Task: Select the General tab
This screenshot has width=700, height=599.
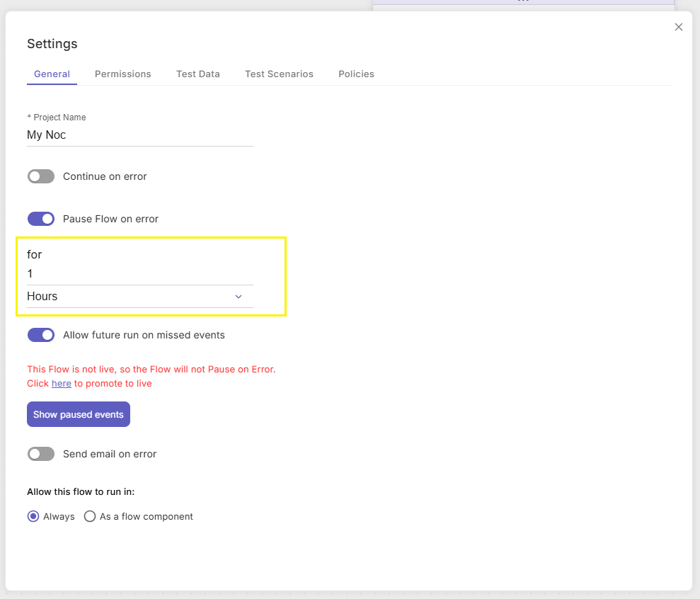Action: (52, 74)
